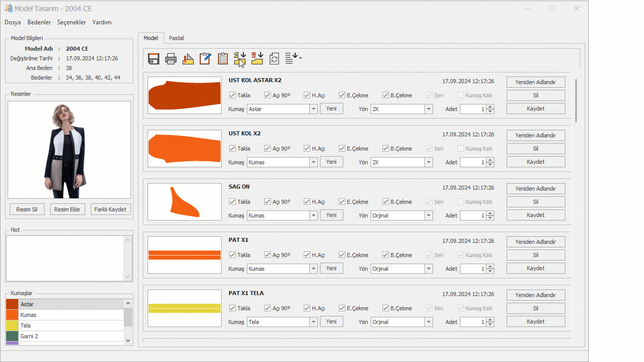Open the Bedenler menu
The height and width of the screenshot is (362, 644).
pyautogui.click(x=39, y=22)
